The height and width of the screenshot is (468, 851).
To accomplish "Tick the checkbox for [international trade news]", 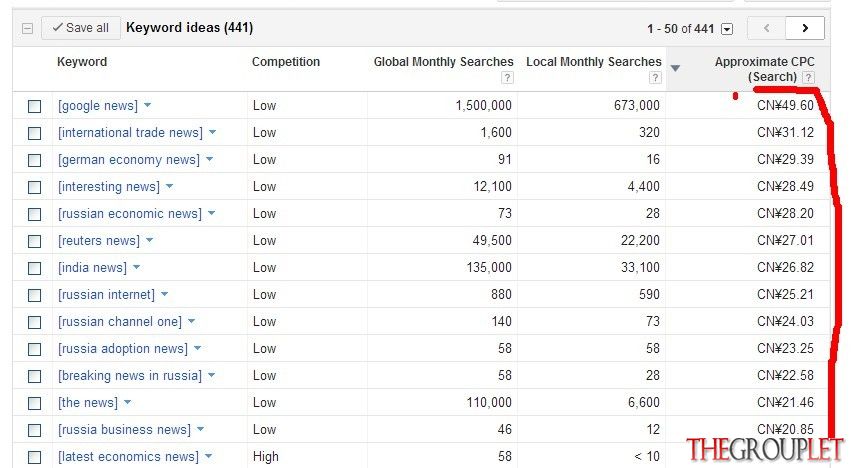I will 34,133.
